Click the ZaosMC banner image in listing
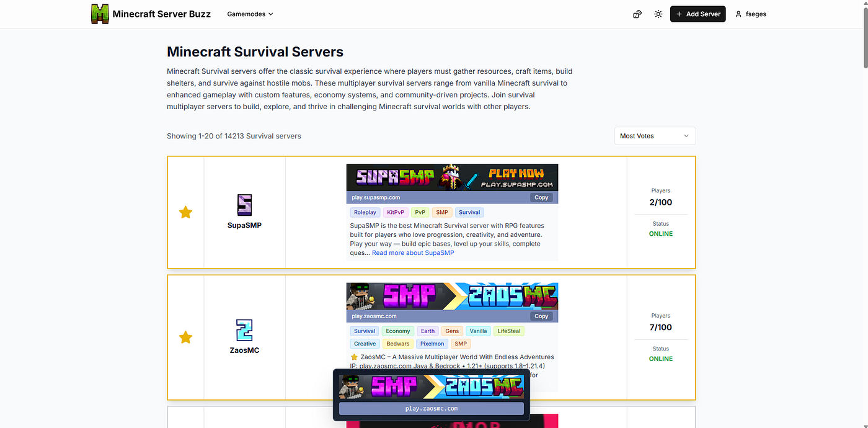 452,296
